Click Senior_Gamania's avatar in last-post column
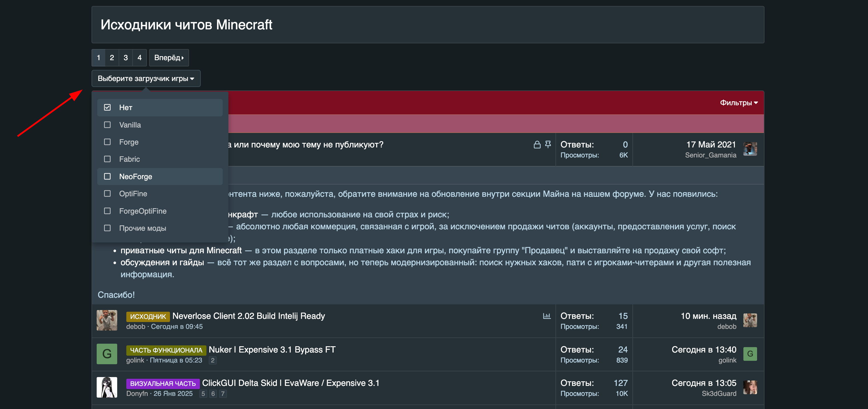 [750, 149]
